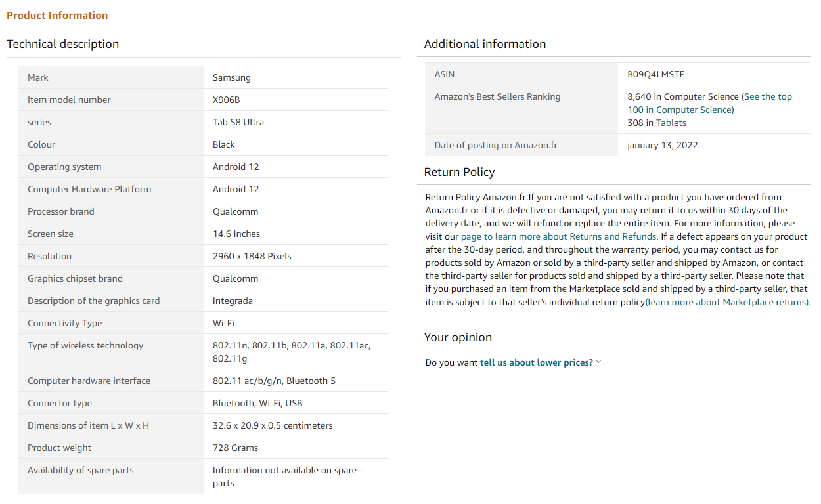Select the 'Computer hardware interface' label
This screenshot has width=821, height=504.
click(x=89, y=381)
